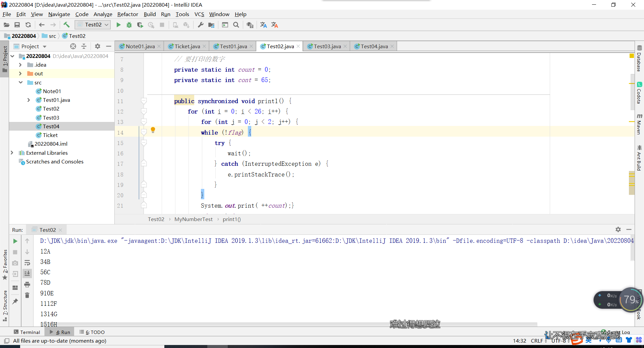Toggle pin tab in the Run panel

tap(15, 301)
